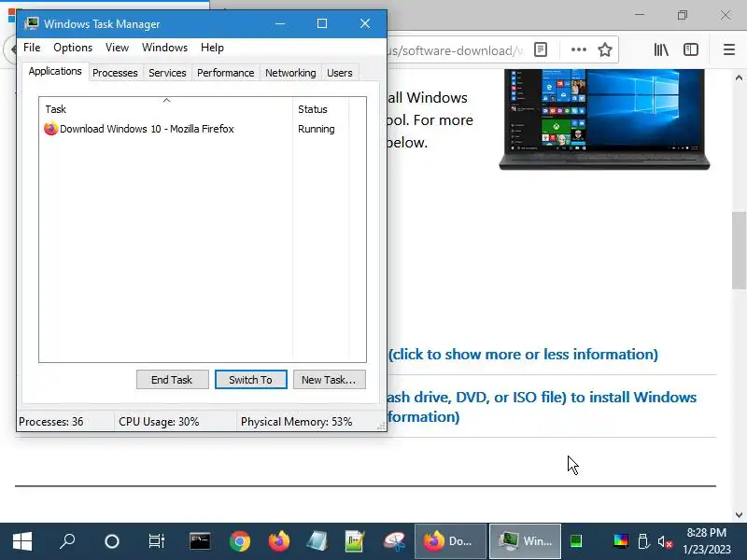
Task: Click the Running status cell
Action: 317,129
